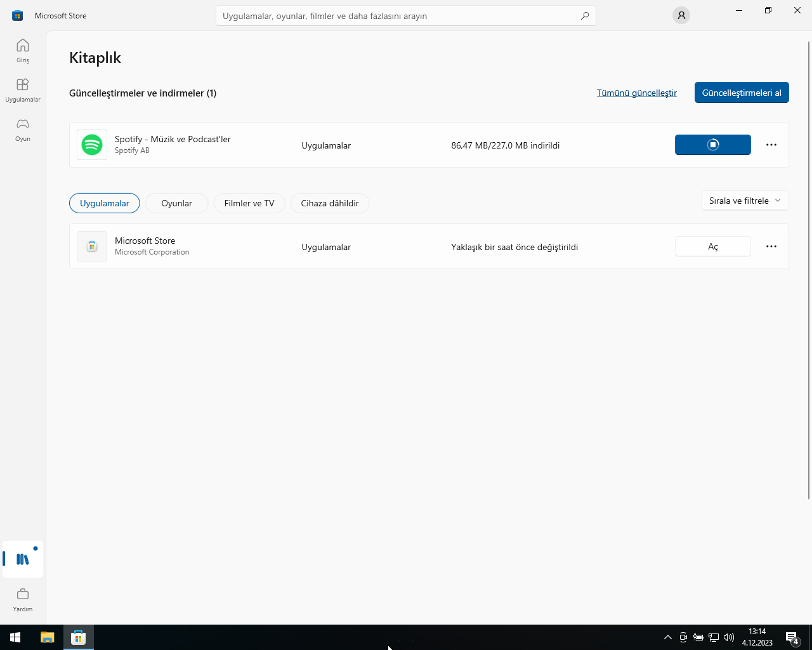Select the Cihaza dâhildir filter tab
The image size is (812, 650).
330,203
